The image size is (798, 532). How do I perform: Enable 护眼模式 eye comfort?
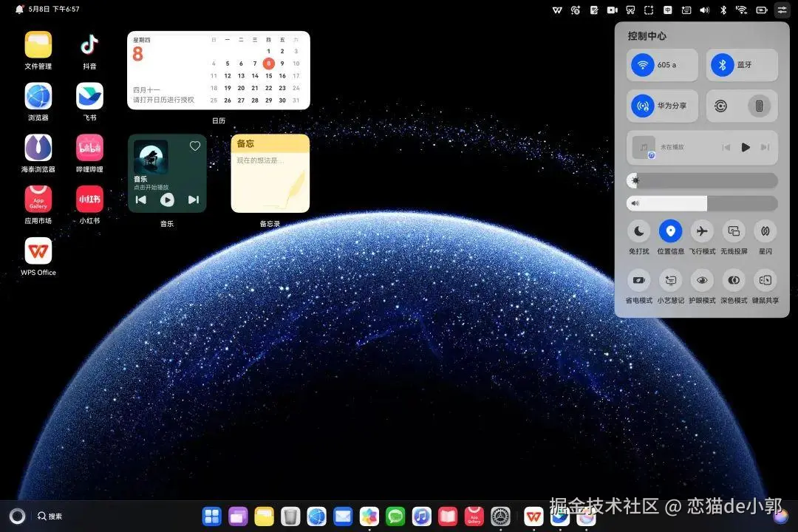[702, 280]
